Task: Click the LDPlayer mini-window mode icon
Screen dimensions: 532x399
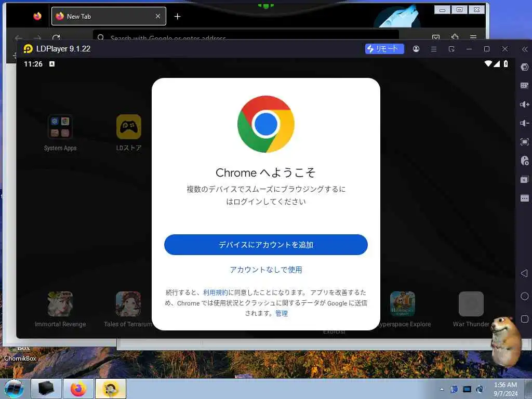Action: (451, 49)
